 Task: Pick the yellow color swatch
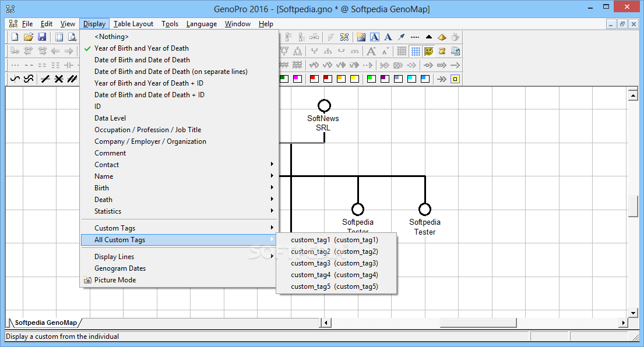point(354,79)
